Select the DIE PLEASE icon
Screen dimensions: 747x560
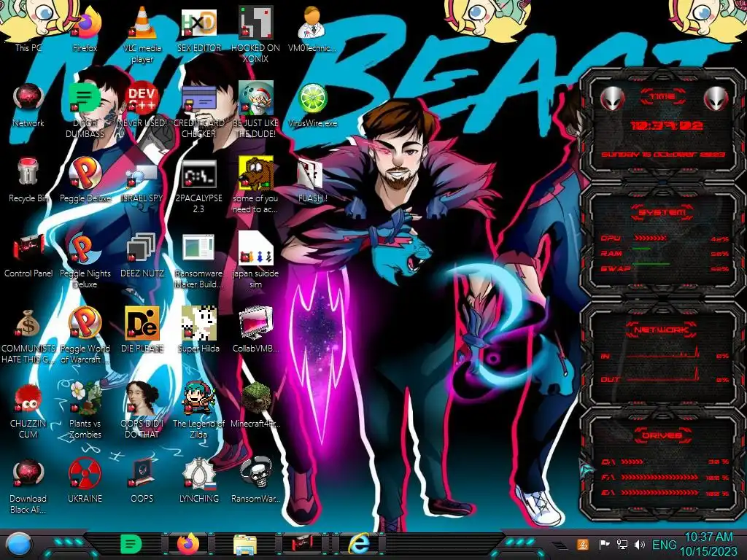click(x=142, y=330)
